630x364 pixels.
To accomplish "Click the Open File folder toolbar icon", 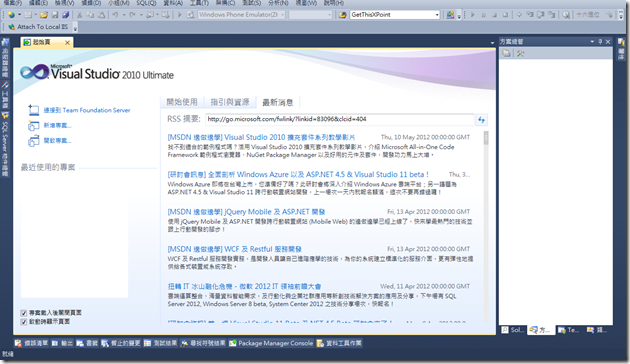I will [44, 15].
